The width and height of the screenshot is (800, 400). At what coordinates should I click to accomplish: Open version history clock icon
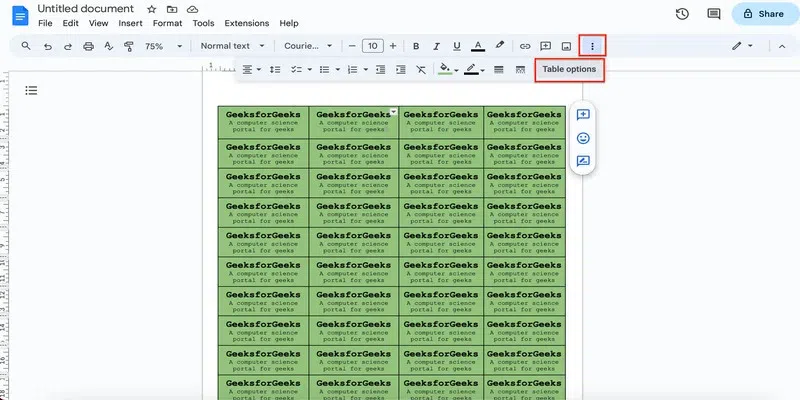pyautogui.click(x=682, y=14)
